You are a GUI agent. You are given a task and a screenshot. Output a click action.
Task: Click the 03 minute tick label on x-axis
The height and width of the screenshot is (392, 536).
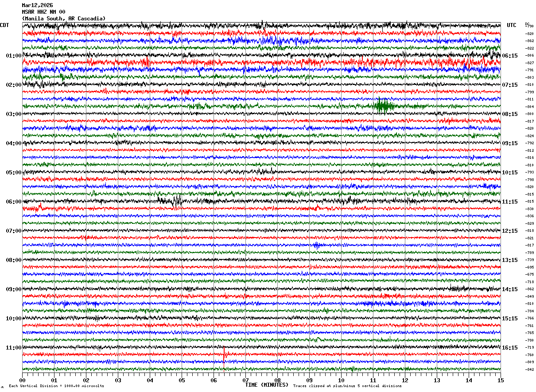point(118,380)
